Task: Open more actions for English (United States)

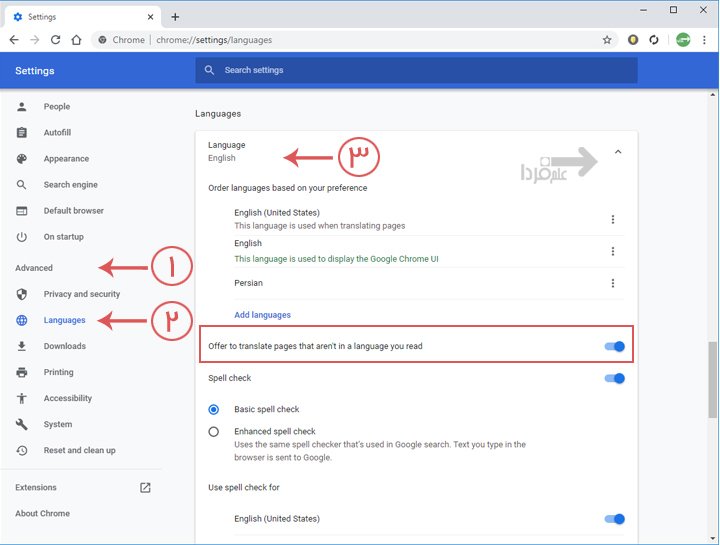Action: [613, 220]
